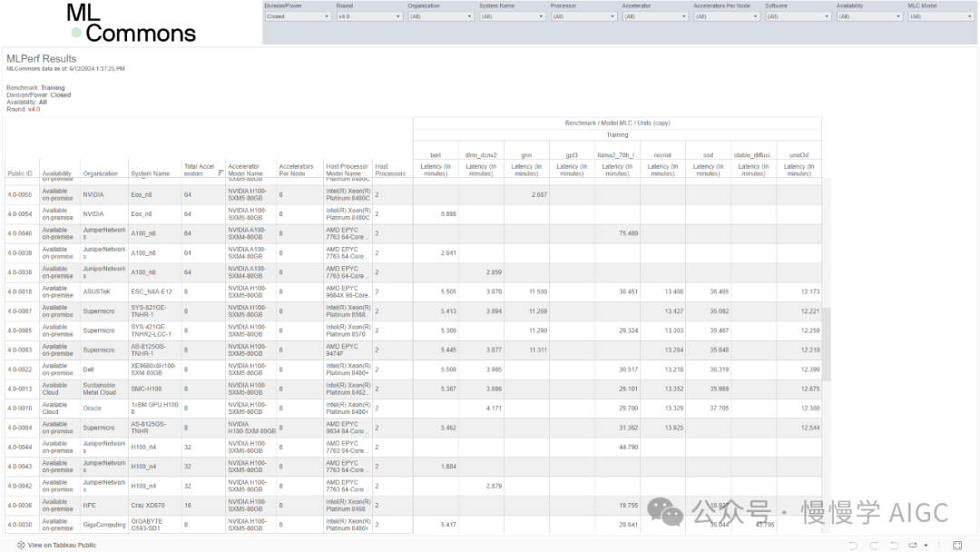Click Round v4.0 text in summary
Viewport: 980px width, 552px height.
click(23, 109)
